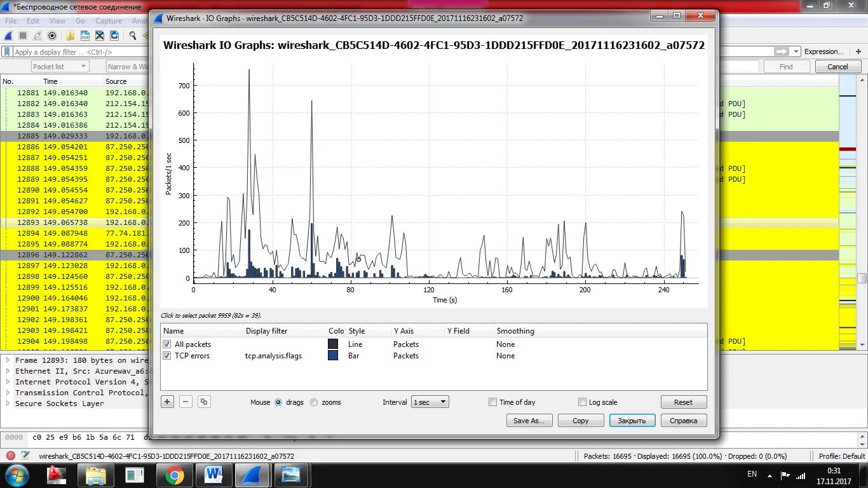868x488 pixels.
Task: Uncheck the All packets graph checkbox
Action: coord(167,344)
